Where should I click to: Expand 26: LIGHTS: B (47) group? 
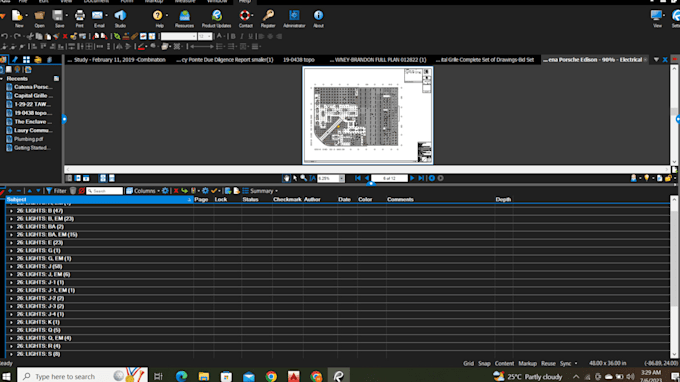pyautogui.click(x=12, y=211)
